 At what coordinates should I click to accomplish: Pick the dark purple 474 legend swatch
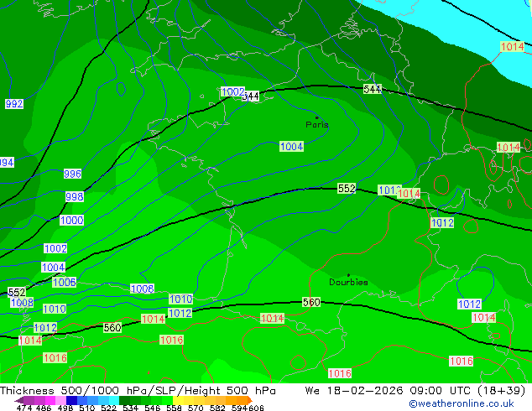click(29, 400)
